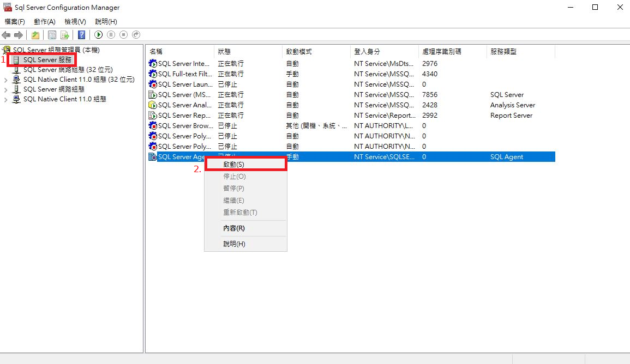Image resolution: width=630 pixels, height=364 pixels.
Task: Choose 啟動(S) in the context menu
Action: [x=245, y=165]
